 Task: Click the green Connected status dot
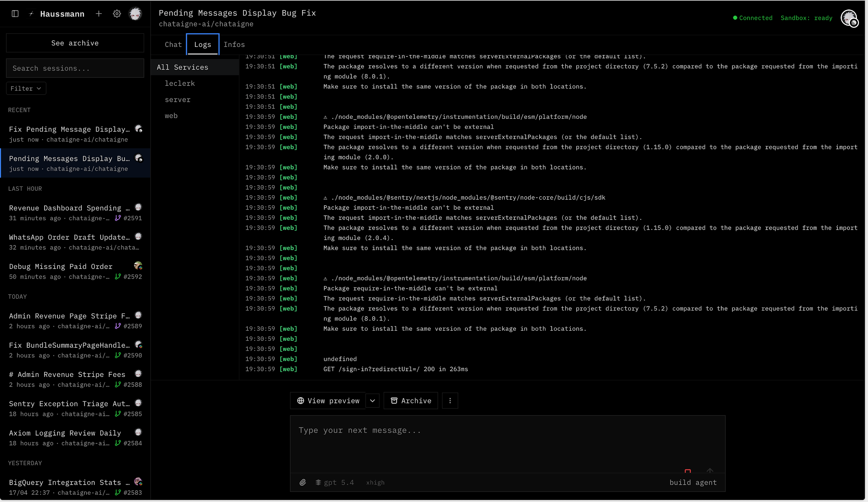(735, 18)
